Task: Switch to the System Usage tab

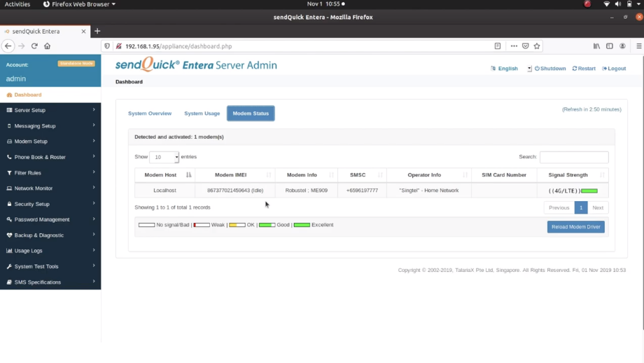Action: pyautogui.click(x=202, y=114)
